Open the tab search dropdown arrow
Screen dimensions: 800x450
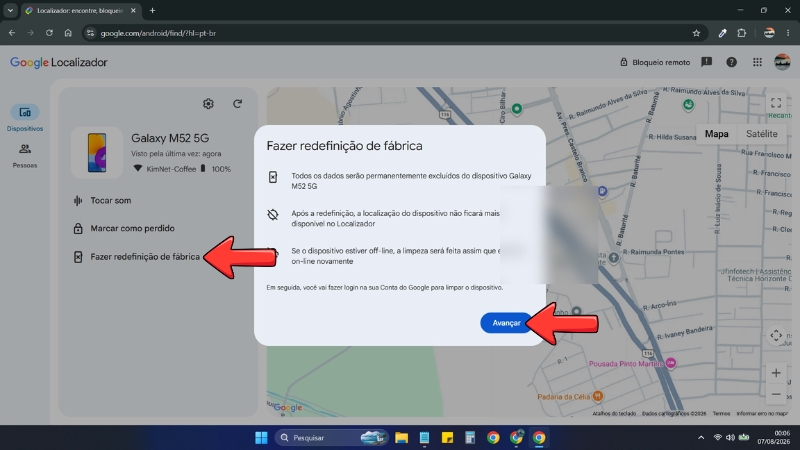click(x=10, y=10)
